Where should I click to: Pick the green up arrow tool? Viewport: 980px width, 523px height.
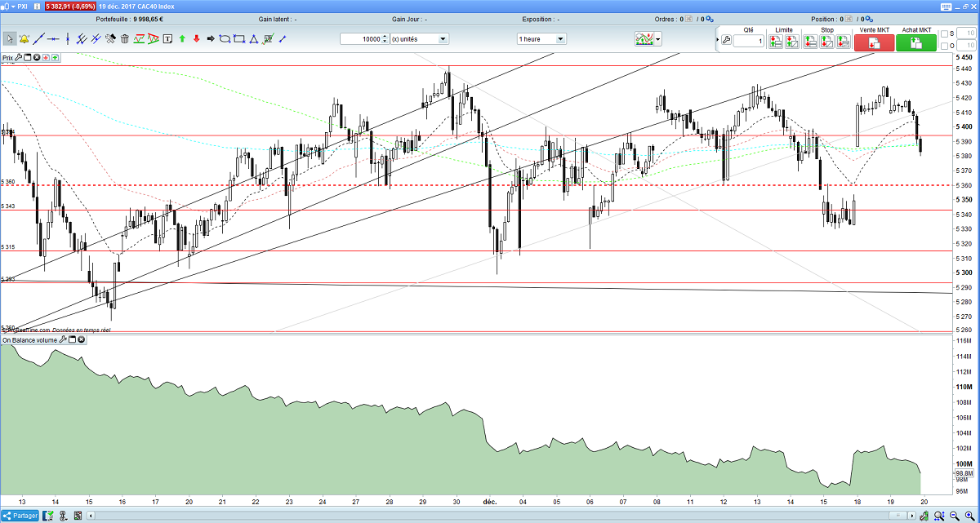182,38
